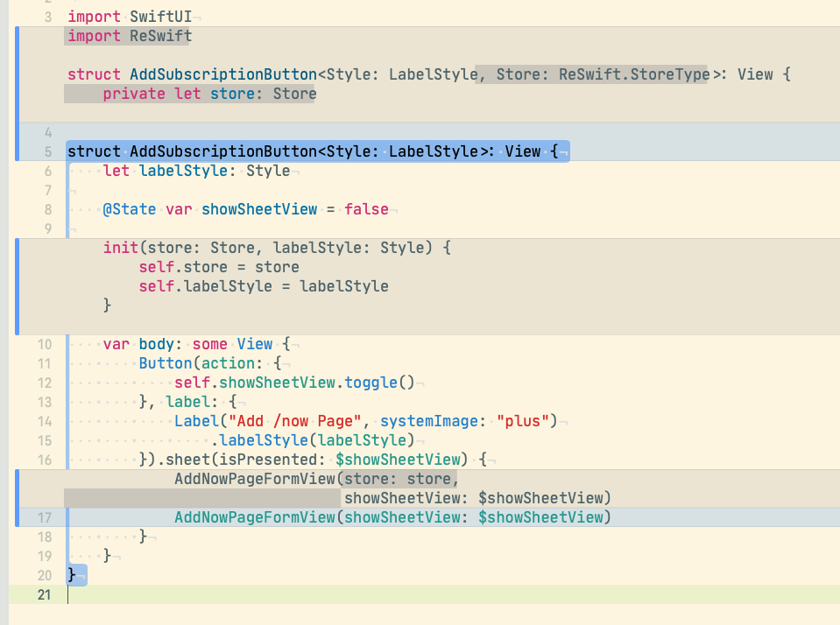Click the "plus" string on line 14
The width and height of the screenshot is (840, 625).
pos(522,422)
